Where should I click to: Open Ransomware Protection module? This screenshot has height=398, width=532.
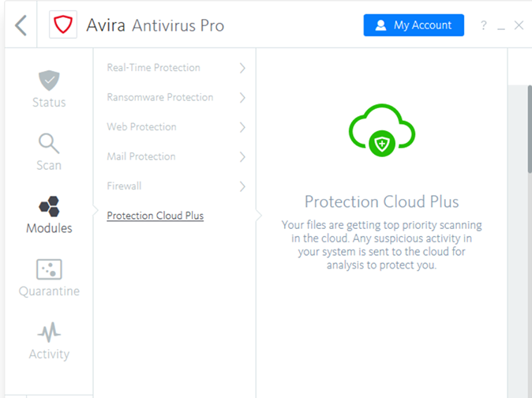tap(160, 97)
